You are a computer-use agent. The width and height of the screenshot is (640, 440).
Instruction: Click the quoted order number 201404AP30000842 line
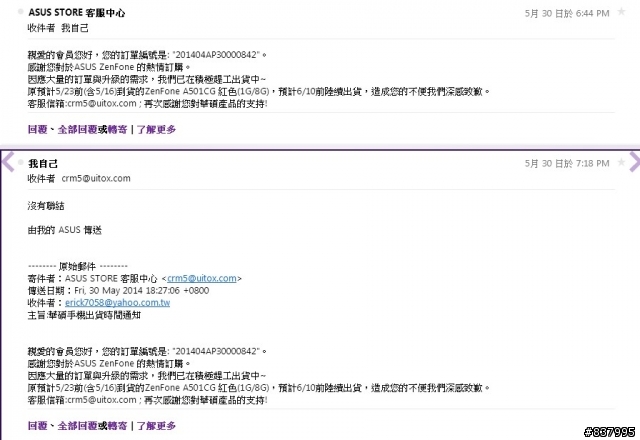pyautogui.click(x=147, y=351)
